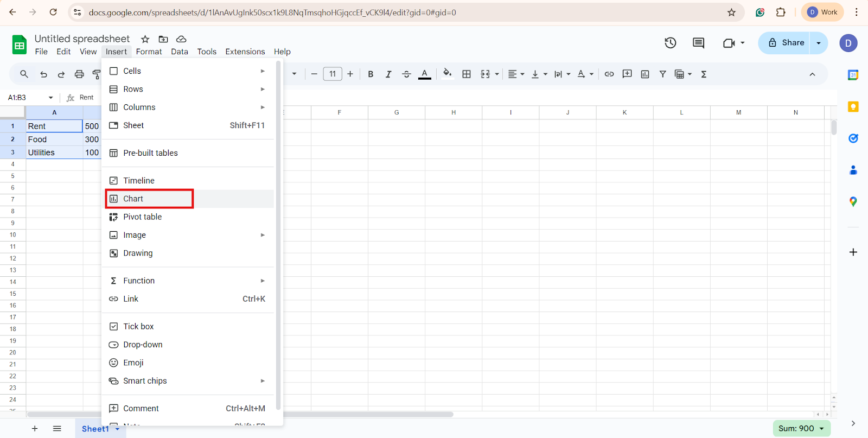Open the fill color bucket

pos(447,74)
